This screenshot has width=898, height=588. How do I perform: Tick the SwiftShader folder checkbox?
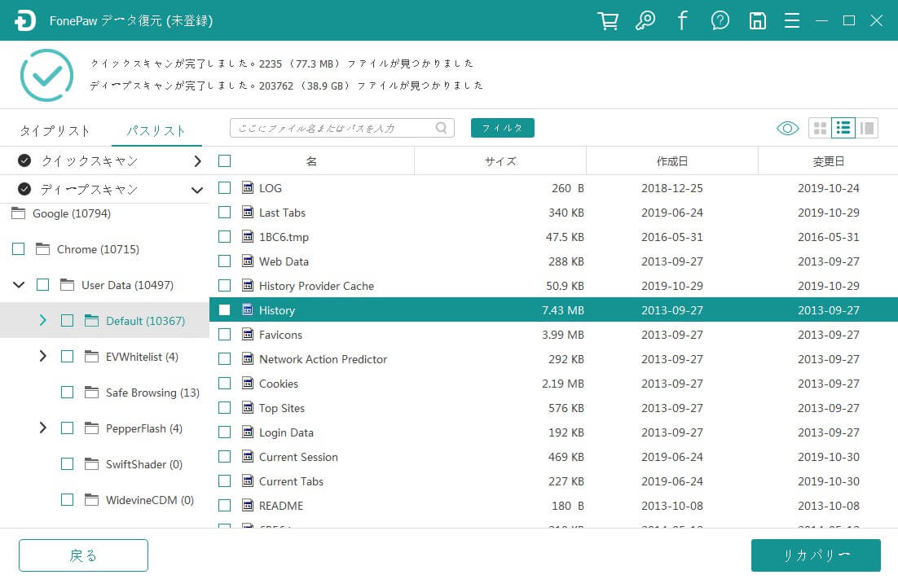coord(67,463)
